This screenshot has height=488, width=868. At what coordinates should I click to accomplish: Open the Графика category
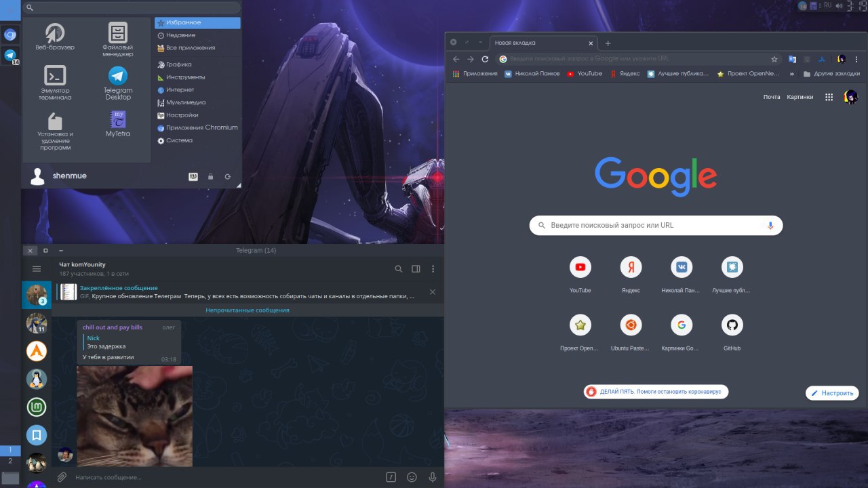[x=197, y=64]
